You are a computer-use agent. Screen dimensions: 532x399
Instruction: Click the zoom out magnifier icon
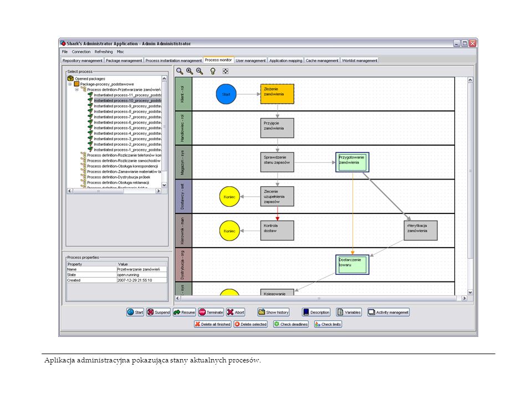[x=199, y=71]
